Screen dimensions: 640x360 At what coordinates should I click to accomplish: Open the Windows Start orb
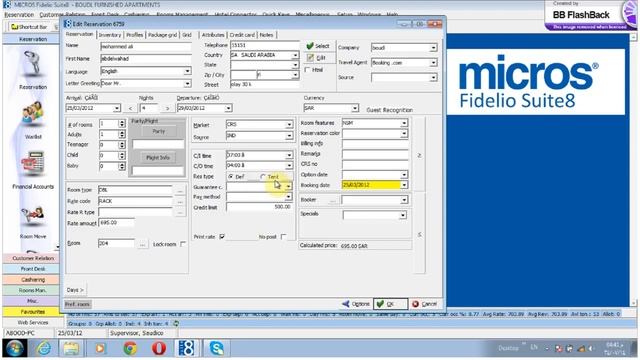tap(15, 349)
